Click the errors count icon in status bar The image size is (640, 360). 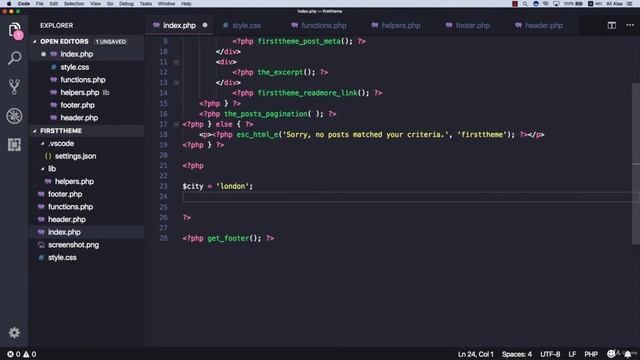point(11,354)
